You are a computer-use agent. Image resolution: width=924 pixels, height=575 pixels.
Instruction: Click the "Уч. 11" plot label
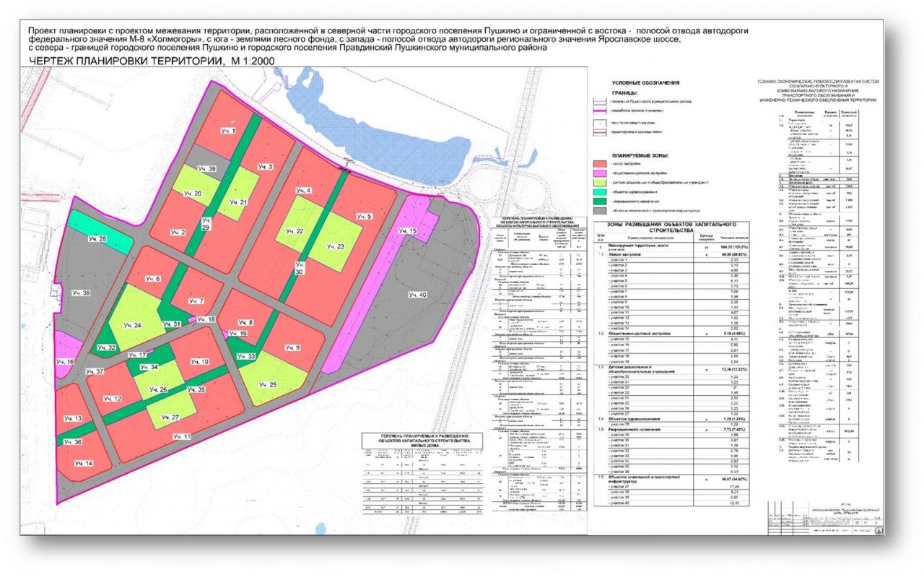182,437
